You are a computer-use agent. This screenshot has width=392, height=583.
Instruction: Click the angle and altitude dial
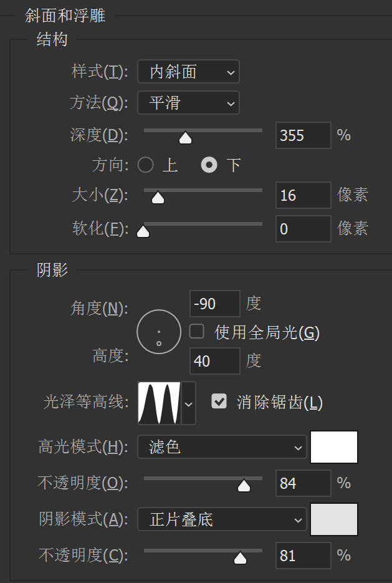(159, 332)
